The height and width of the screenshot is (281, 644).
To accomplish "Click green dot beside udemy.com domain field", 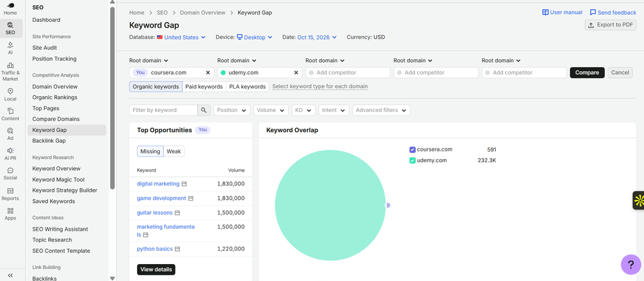I will (x=223, y=73).
